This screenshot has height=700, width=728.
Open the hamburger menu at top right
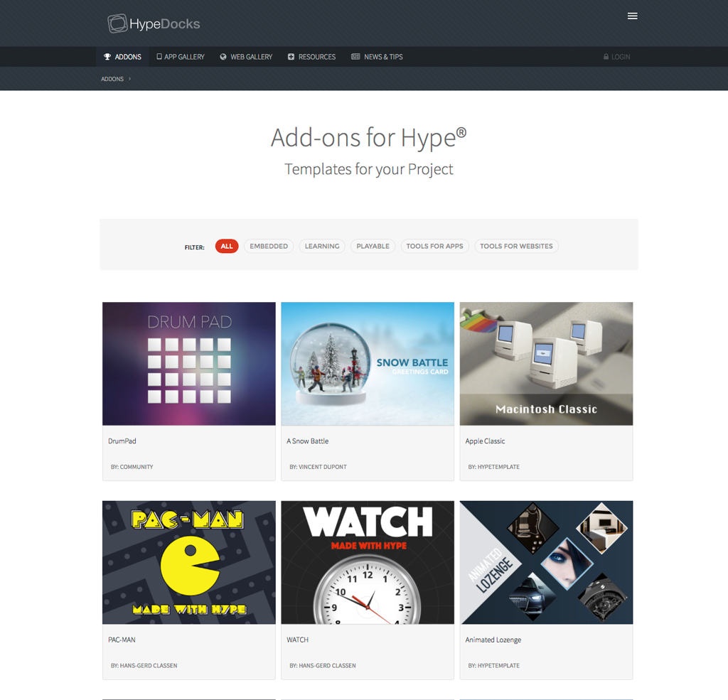(x=633, y=16)
